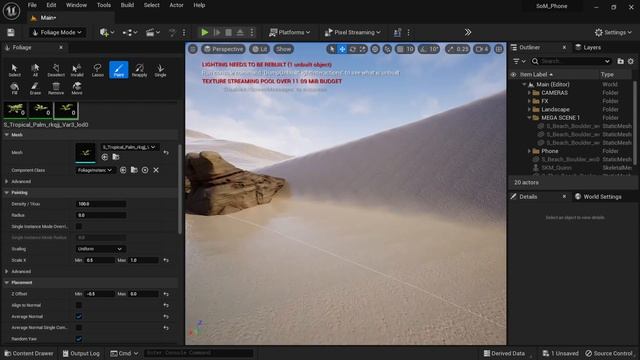Open Foliage Mode dropdown
Viewport: 640px width, 360px height.
pos(57,32)
